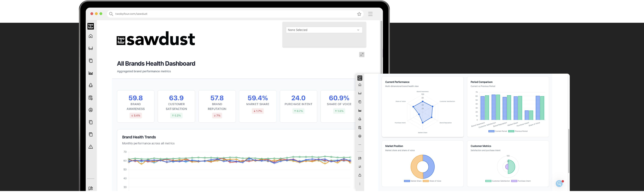Bookmark the page with the star button
This screenshot has height=192, width=644.
point(359,14)
